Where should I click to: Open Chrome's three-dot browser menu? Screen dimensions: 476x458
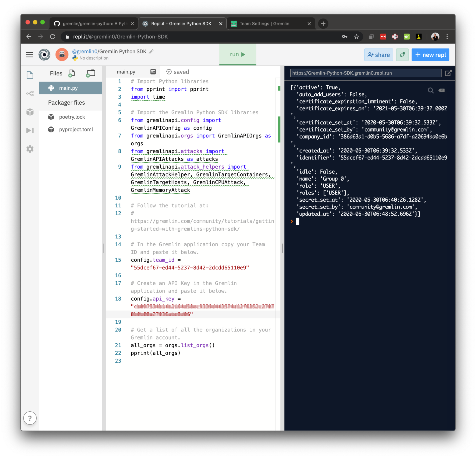pos(447,36)
